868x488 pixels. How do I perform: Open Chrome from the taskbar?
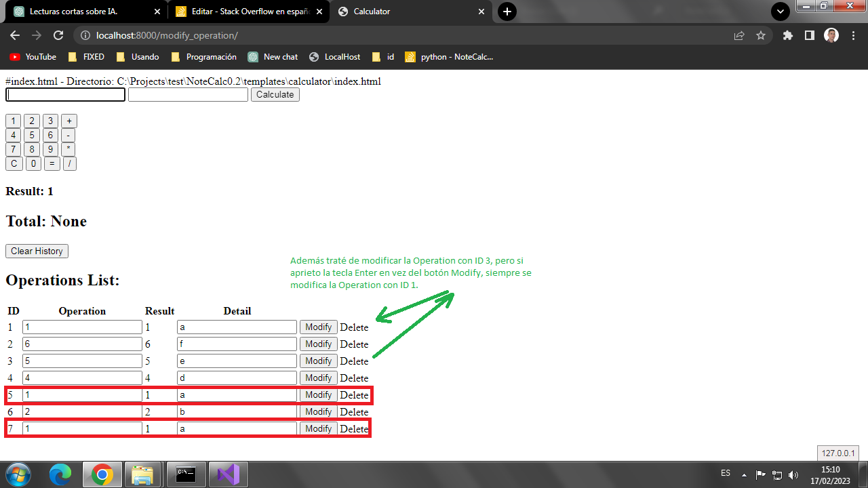(x=102, y=474)
